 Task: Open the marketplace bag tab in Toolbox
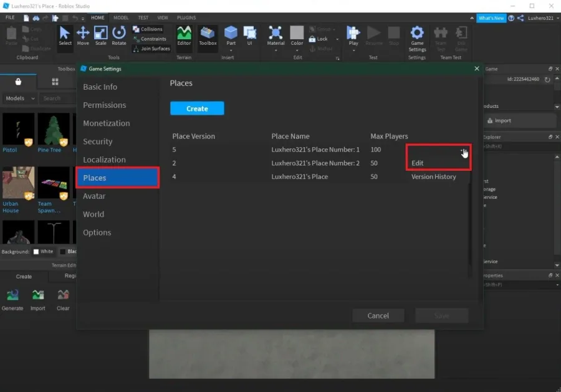[x=18, y=82]
